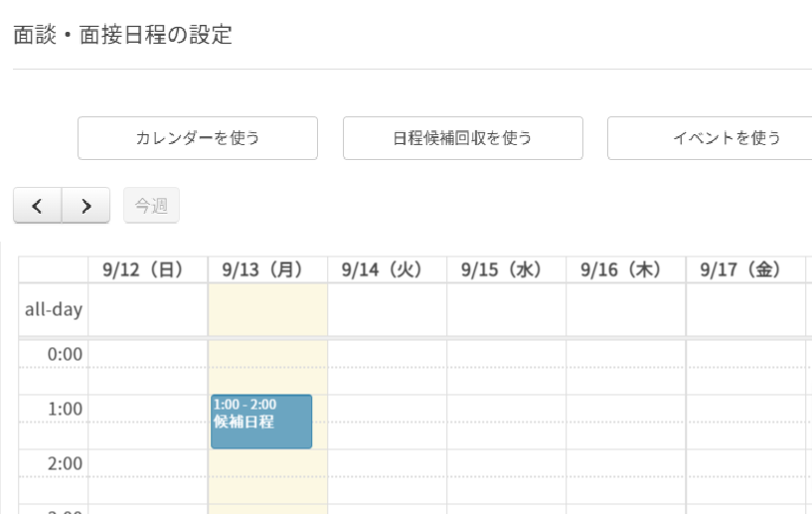Go to next week with right arrow
Image resolution: width=812 pixels, height=514 pixels.
pyautogui.click(x=86, y=206)
